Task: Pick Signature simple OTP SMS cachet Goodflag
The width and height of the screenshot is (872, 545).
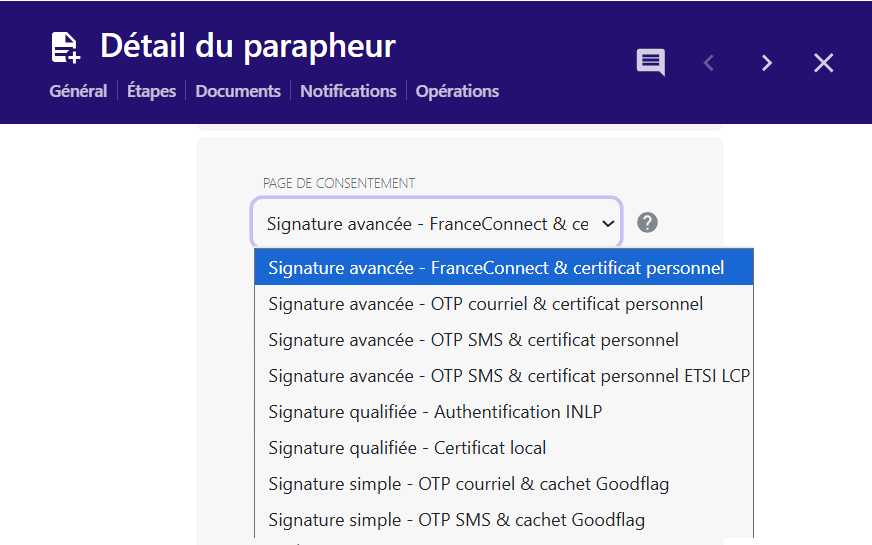Action: [x=456, y=520]
